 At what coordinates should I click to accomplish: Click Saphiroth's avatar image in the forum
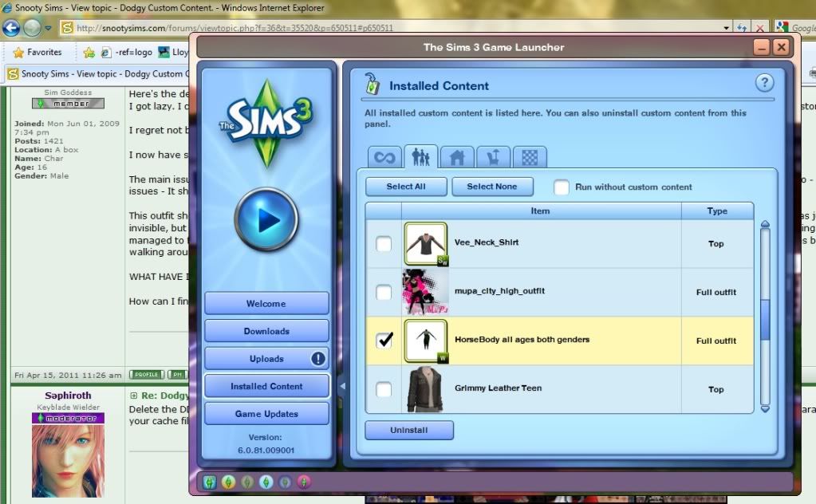pyautogui.click(x=68, y=461)
